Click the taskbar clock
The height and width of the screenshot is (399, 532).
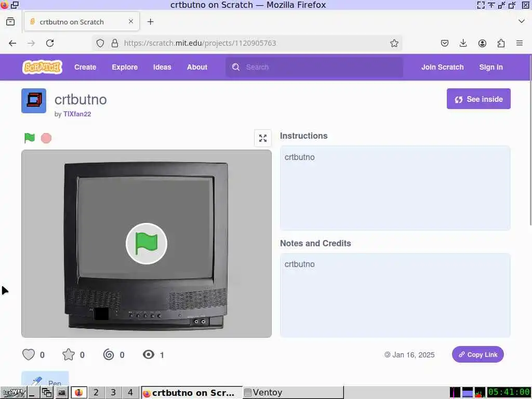pyautogui.click(x=509, y=393)
